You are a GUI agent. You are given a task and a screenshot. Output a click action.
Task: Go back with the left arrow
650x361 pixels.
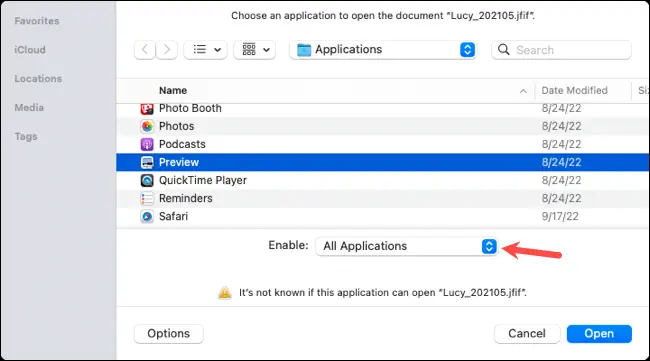(x=145, y=50)
